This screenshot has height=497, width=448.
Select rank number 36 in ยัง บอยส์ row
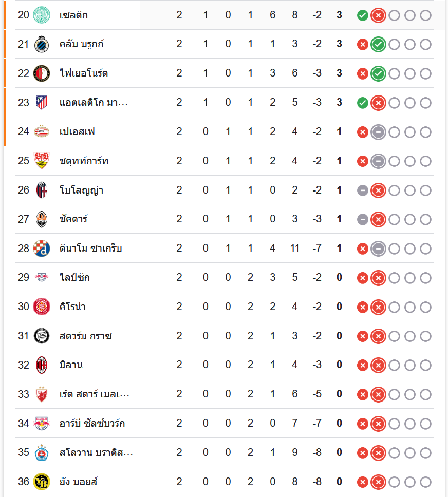coord(24,482)
